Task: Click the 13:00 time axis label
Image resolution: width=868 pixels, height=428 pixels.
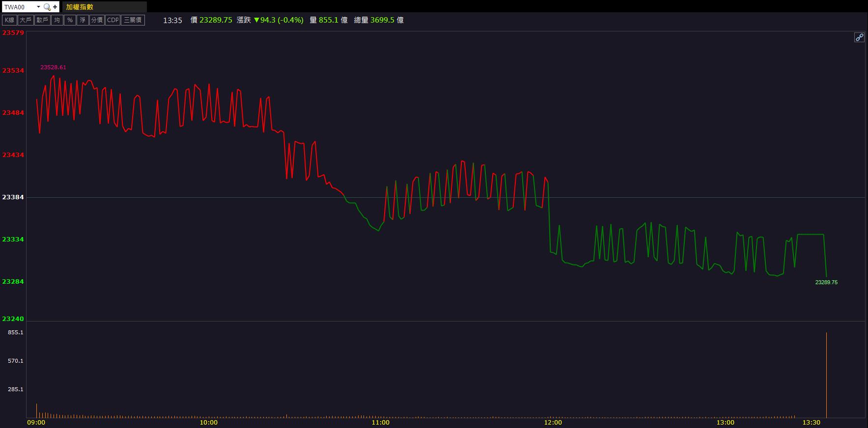Action: tap(726, 423)
